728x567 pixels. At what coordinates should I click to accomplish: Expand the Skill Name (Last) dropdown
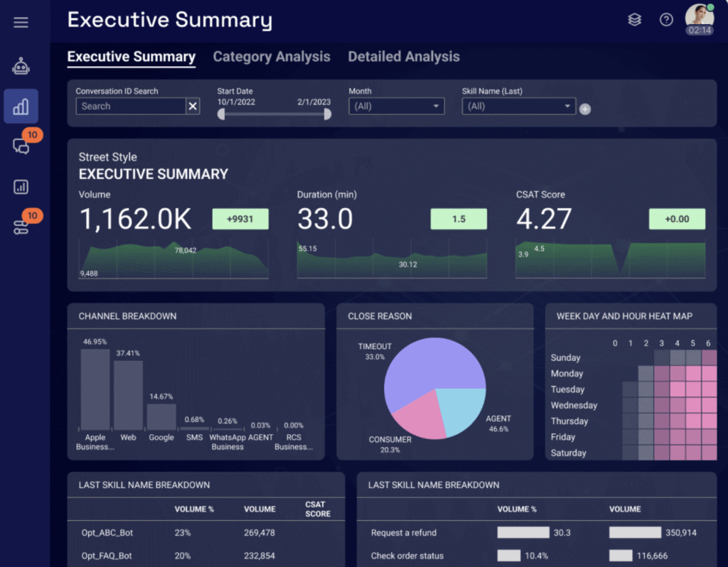click(x=518, y=107)
